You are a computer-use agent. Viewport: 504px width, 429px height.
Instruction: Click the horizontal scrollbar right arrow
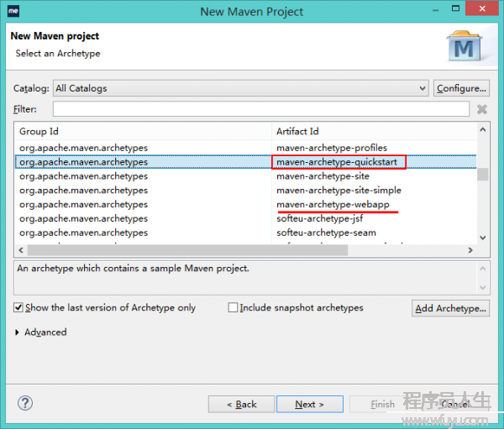point(470,250)
